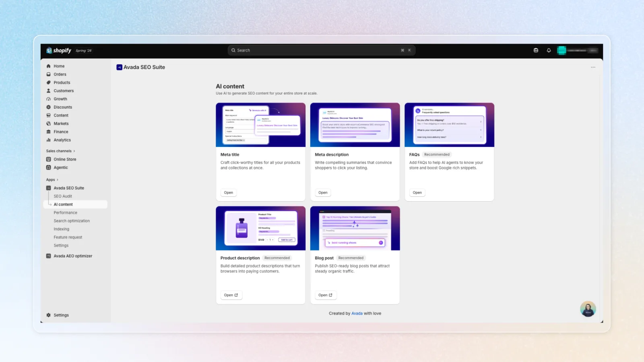Click the FAQs preview thumbnail

click(449, 125)
